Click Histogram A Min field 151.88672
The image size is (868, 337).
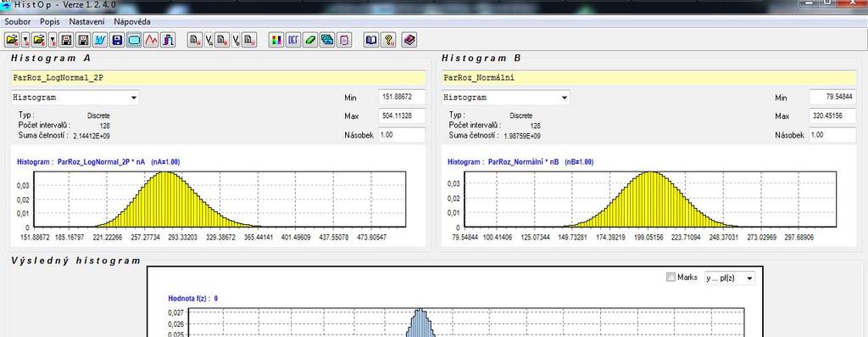coord(402,97)
